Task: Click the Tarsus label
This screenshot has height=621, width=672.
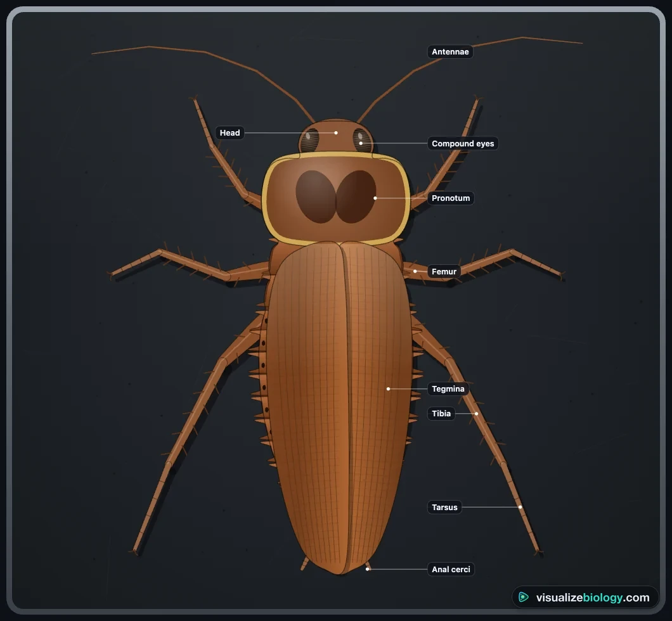Action: (x=444, y=507)
